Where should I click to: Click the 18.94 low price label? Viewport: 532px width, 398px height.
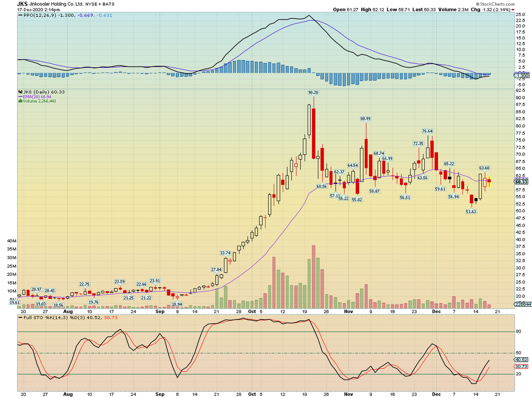click(x=177, y=304)
